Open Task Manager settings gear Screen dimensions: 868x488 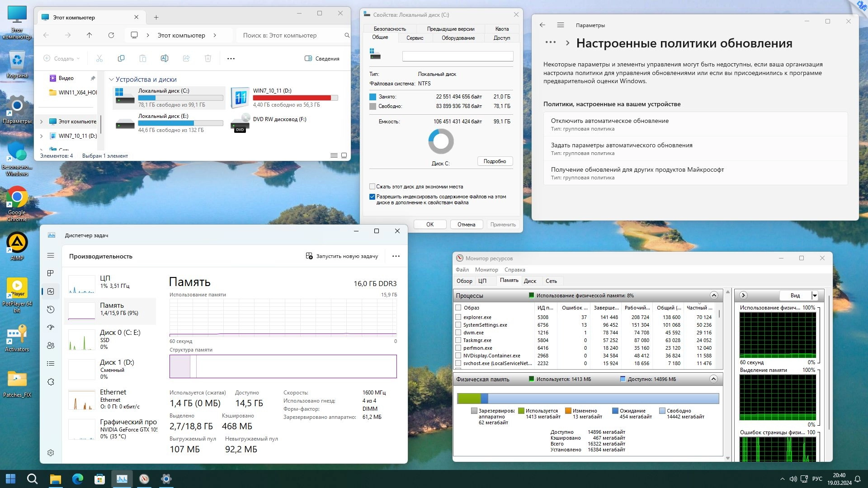[51, 453]
